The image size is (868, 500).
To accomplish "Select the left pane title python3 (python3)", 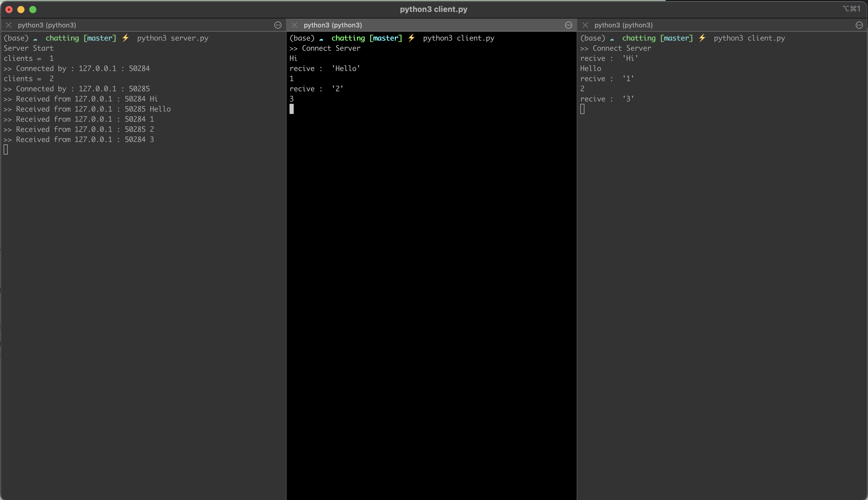I will click(x=47, y=25).
